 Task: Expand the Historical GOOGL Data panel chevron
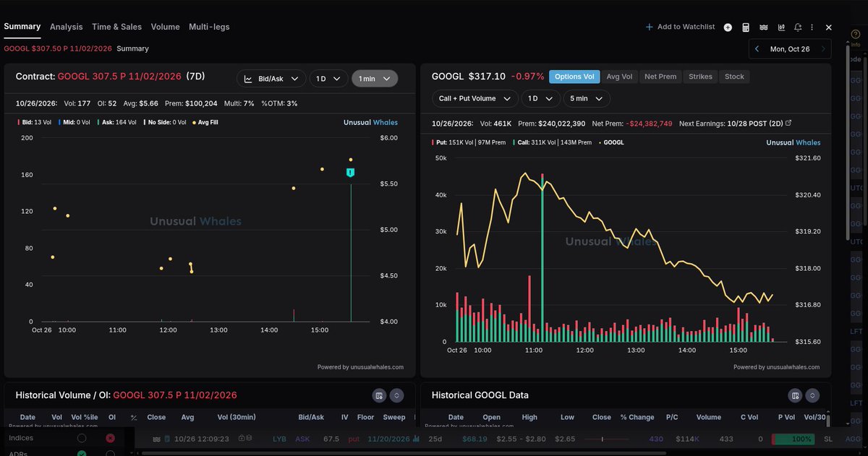(813, 395)
